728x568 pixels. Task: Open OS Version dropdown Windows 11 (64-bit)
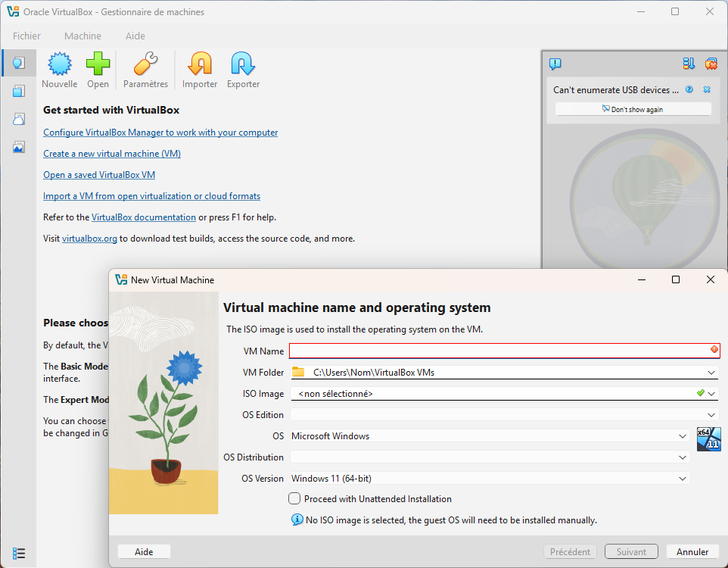tap(683, 479)
